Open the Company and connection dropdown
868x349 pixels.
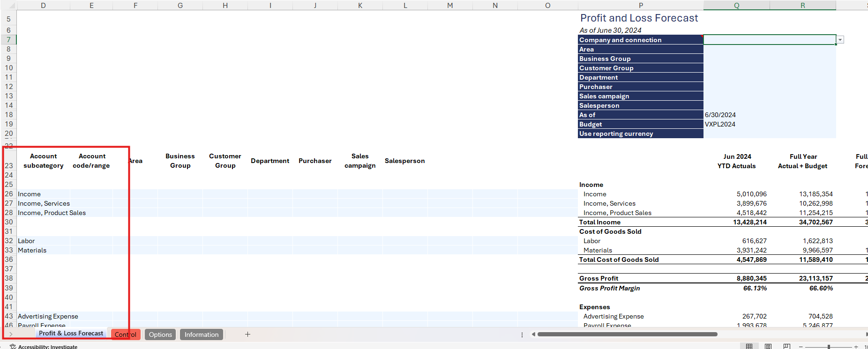tap(840, 40)
